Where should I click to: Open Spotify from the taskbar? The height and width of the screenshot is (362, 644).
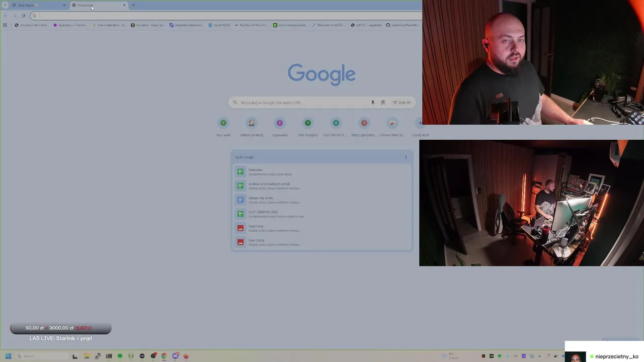click(x=120, y=356)
